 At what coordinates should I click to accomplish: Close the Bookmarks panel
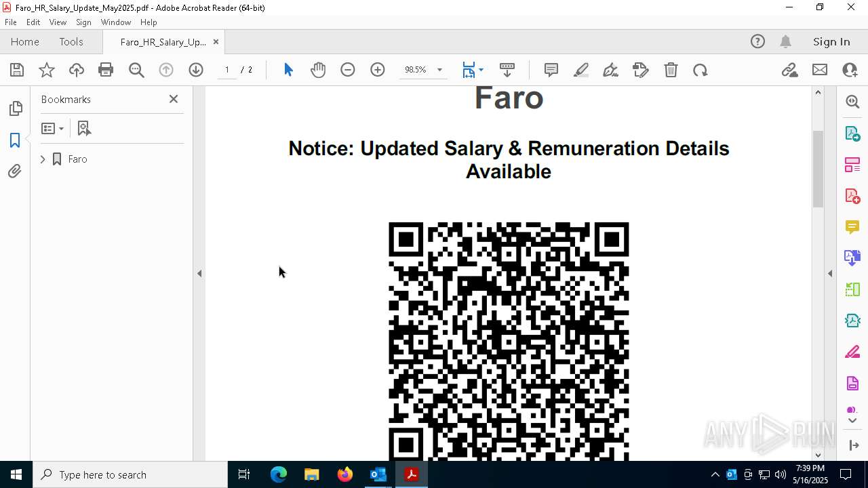[174, 99]
